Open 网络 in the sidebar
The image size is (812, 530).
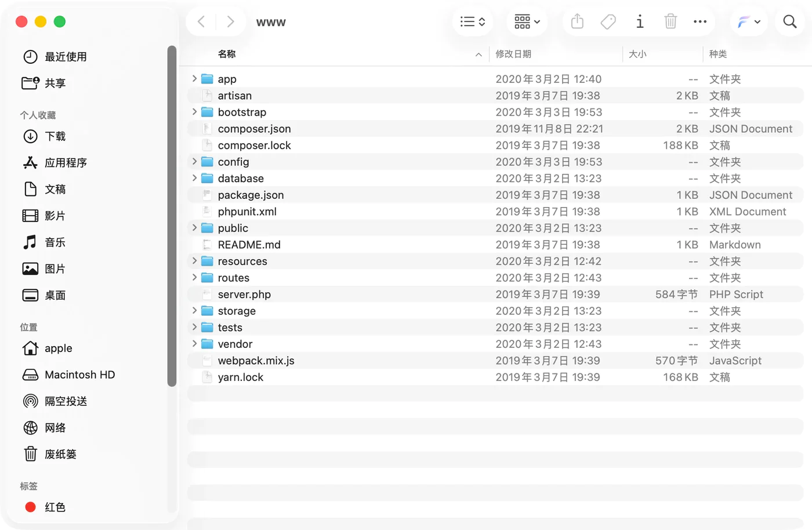point(44,428)
